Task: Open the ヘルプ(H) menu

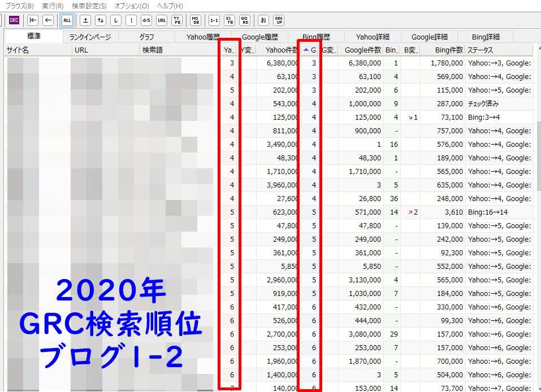Action: click(170, 6)
